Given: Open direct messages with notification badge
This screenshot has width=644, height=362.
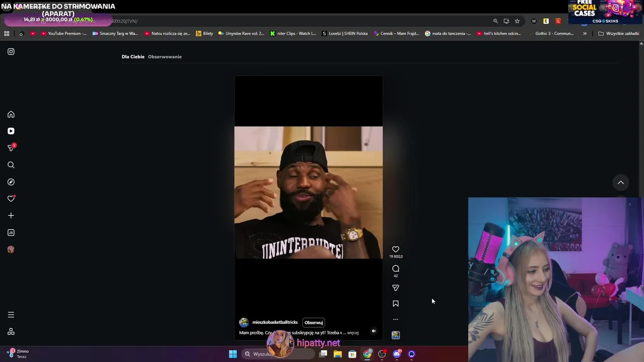Looking at the screenshot, I should (11, 148).
